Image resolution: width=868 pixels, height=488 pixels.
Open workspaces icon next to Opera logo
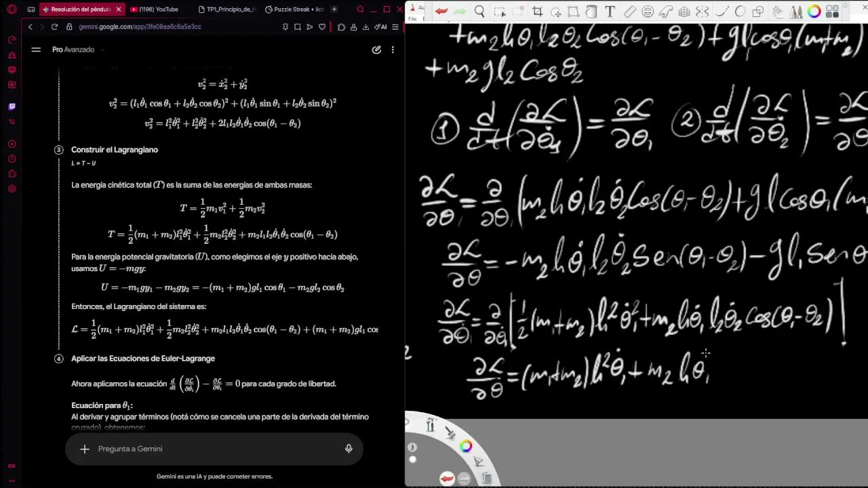click(x=31, y=9)
